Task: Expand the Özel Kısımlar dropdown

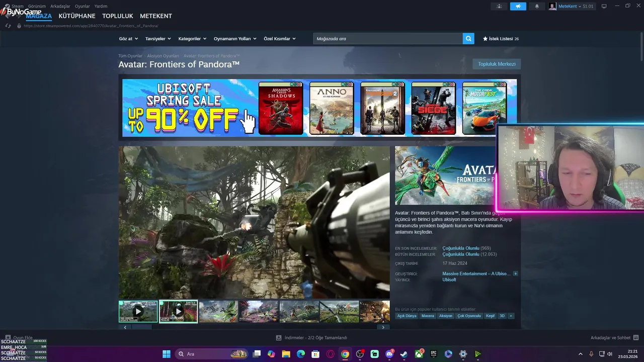Action: click(x=280, y=39)
